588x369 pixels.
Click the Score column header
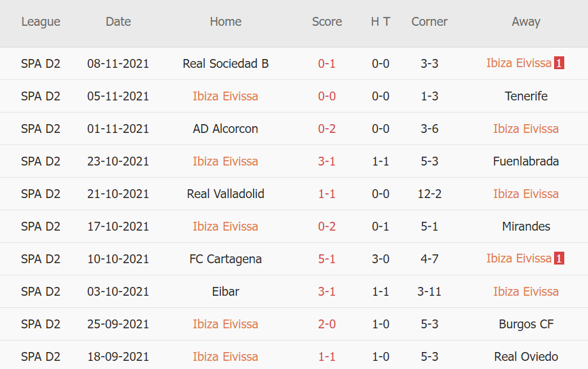[327, 22]
